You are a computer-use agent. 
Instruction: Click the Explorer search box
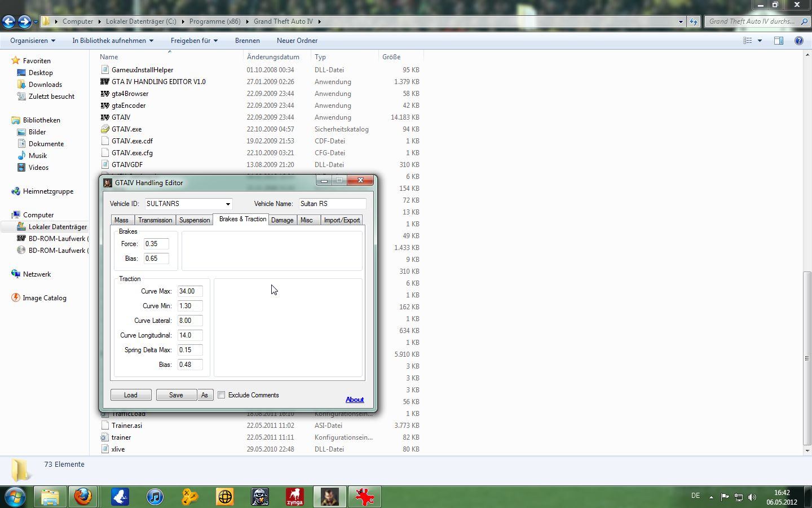pos(757,21)
